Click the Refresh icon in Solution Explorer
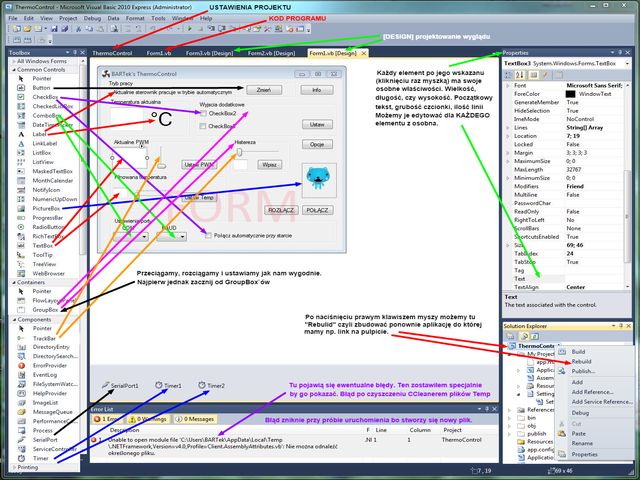The image size is (640, 480). coord(534,336)
